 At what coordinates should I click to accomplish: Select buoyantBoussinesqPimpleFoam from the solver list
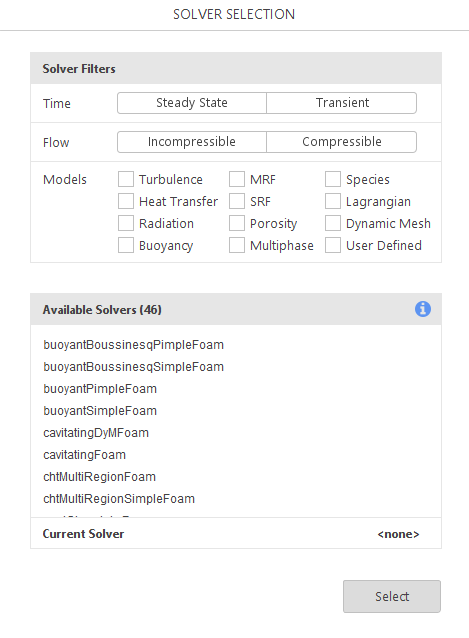[133, 345]
